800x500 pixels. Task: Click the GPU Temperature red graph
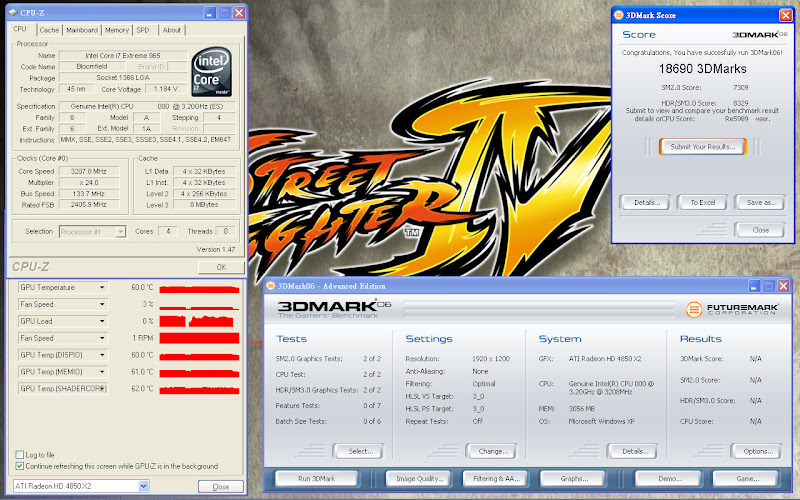coord(199,288)
